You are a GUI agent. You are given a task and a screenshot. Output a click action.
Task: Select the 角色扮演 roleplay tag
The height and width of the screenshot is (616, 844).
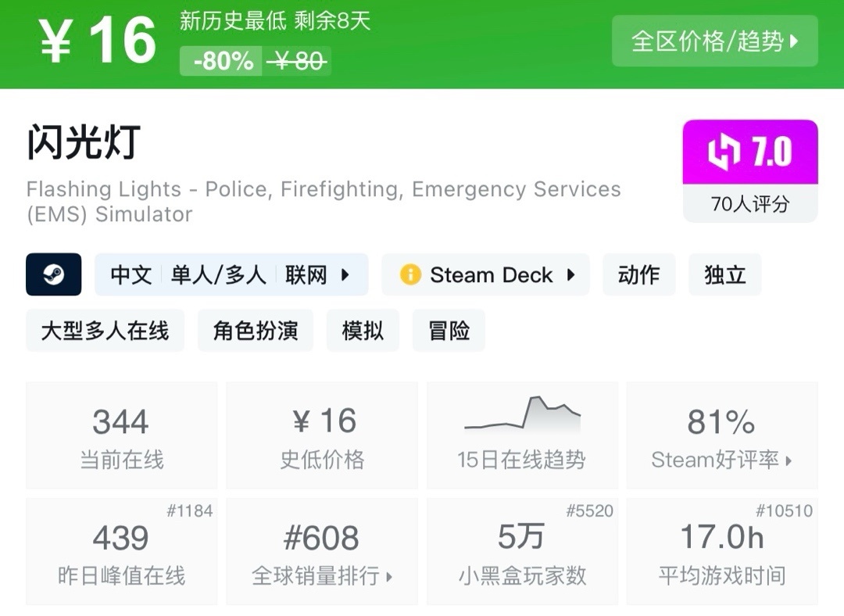point(256,331)
